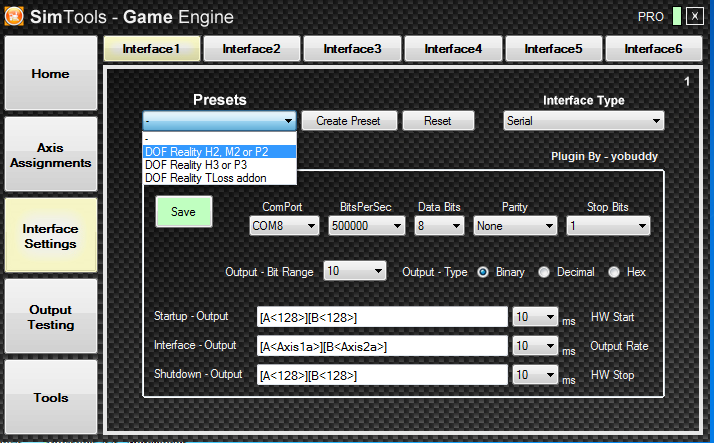The height and width of the screenshot is (443, 714).
Task: Open the Parity dropdown
Action: (515, 226)
